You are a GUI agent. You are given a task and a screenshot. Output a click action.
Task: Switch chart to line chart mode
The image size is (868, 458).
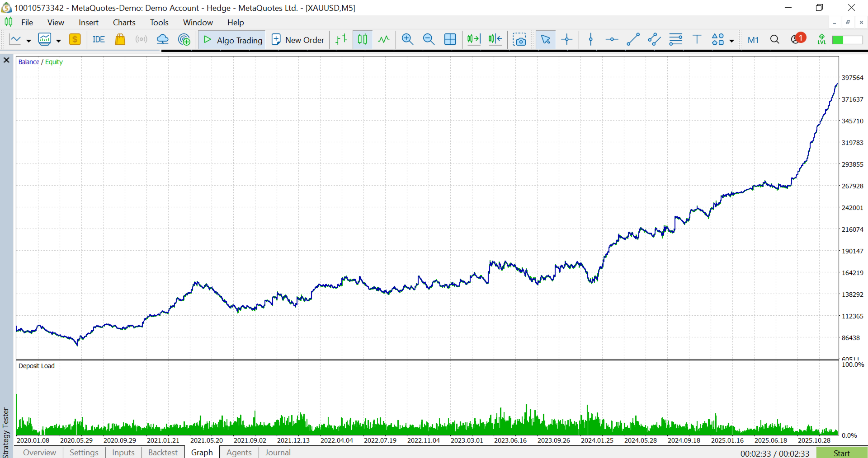click(x=384, y=40)
